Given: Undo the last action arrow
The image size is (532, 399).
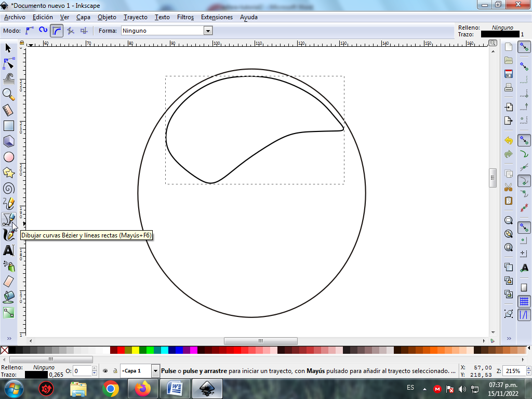Looking at the screenshot, I should [508, 140].
